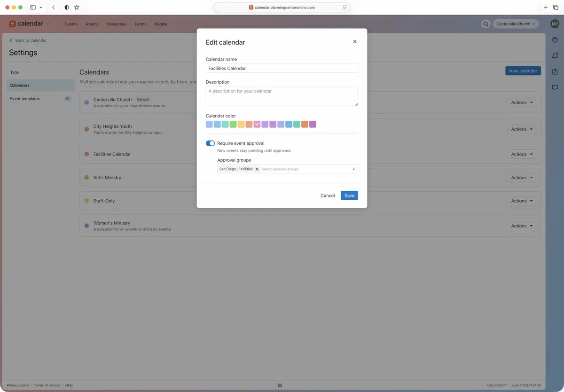Open Actions dropdown for Kid's Ministry
Image resolution: width=564 pixels, height=392 pixels.
click(x=522, y=178)
